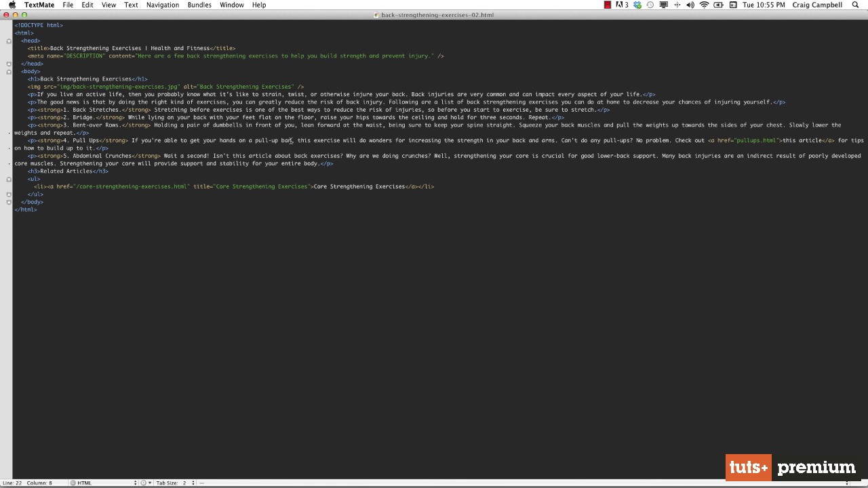Click the '3. Bent-over Rows.' strong text
Viewport: 868px width, 488px height.
[92, 125]
